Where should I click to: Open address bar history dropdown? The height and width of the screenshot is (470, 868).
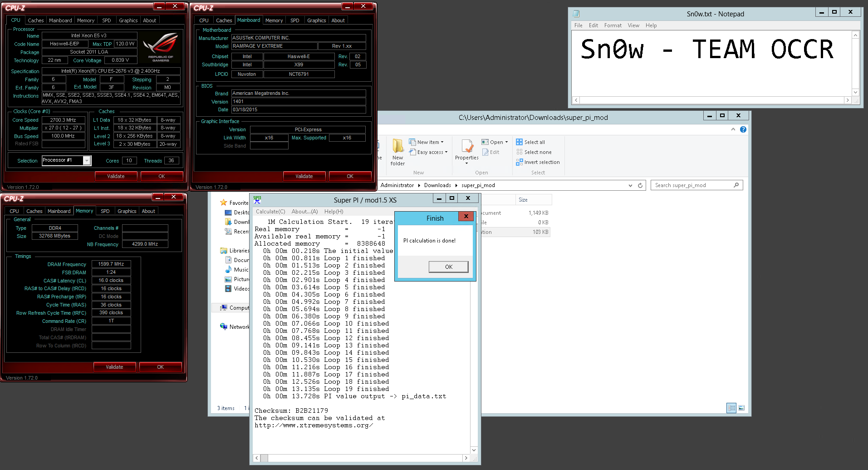pos(630,185)
